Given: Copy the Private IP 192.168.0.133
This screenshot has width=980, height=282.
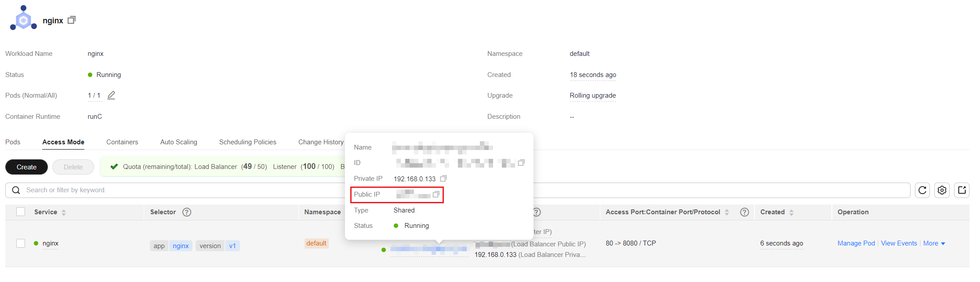Looking at the screenshot, I should click(443, 179).
